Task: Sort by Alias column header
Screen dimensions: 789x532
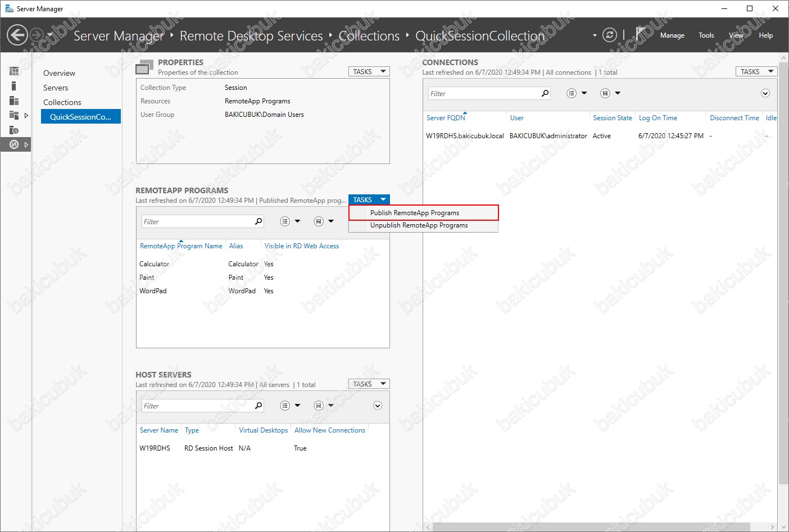Action: (x=236, y=246)
